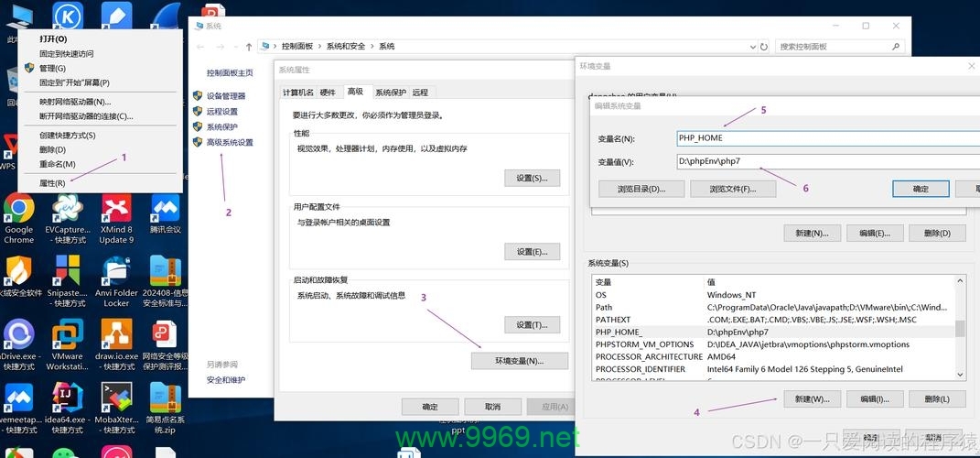Choose 映射网络驱动器(N)... in the context menu
Viewport: 980px width, 458px height.
tap(101, 102)
